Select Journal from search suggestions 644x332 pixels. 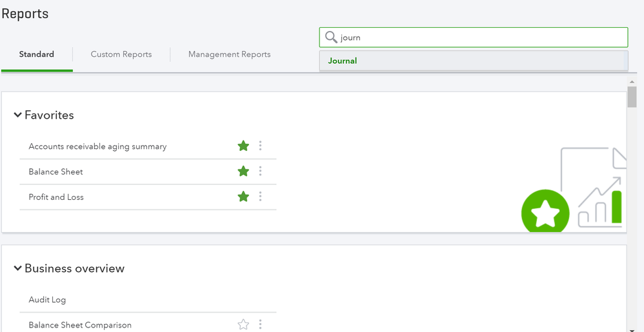coord(343,61)
